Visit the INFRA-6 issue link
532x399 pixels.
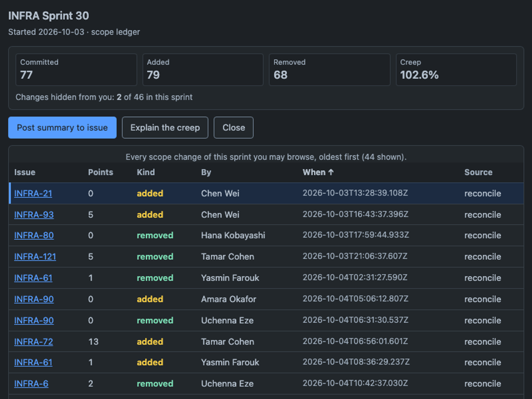click(31, 383)
